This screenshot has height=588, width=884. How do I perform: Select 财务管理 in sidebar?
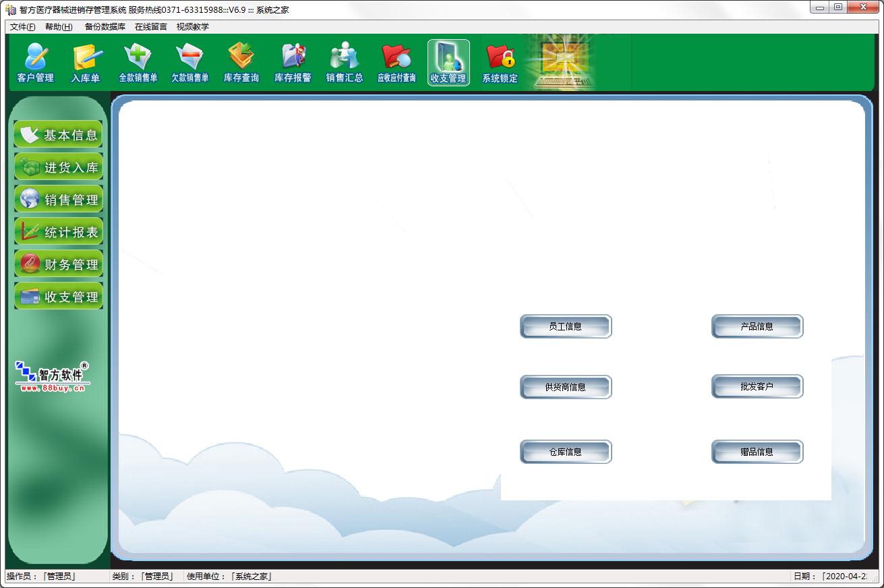59,264
